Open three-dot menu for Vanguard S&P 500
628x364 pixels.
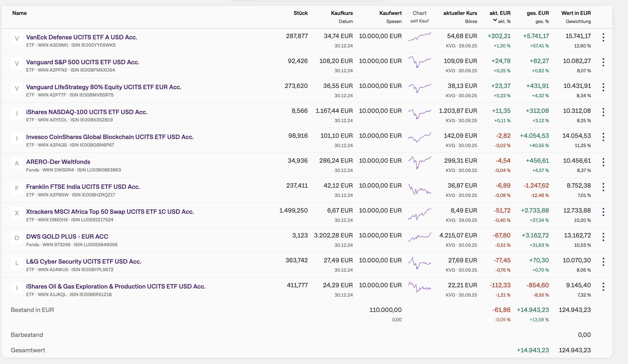coord(603,62)
